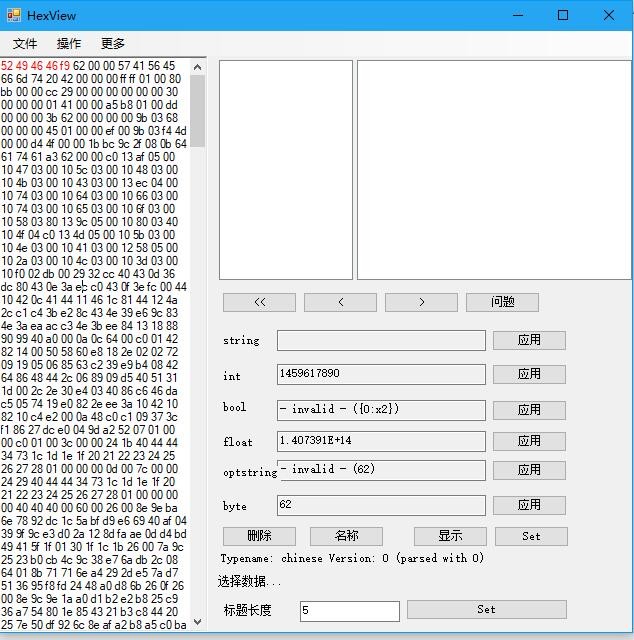Open the 更多 menu
Viewport: 634px width, 640px height.
point(113,43)
